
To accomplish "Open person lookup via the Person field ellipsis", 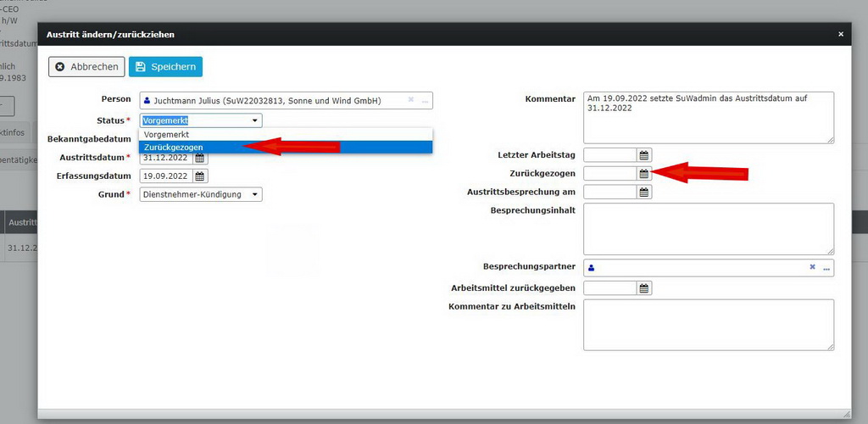I will click(426, 101).
